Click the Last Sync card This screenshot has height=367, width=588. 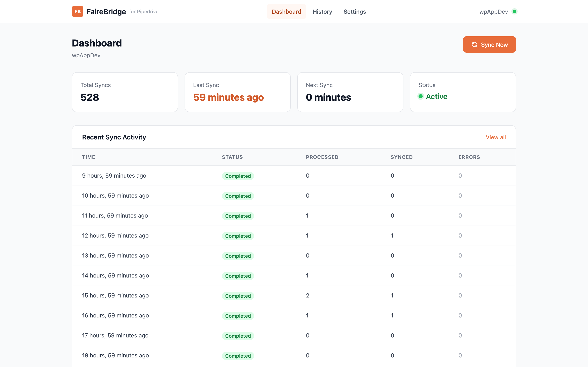[238, 92]
